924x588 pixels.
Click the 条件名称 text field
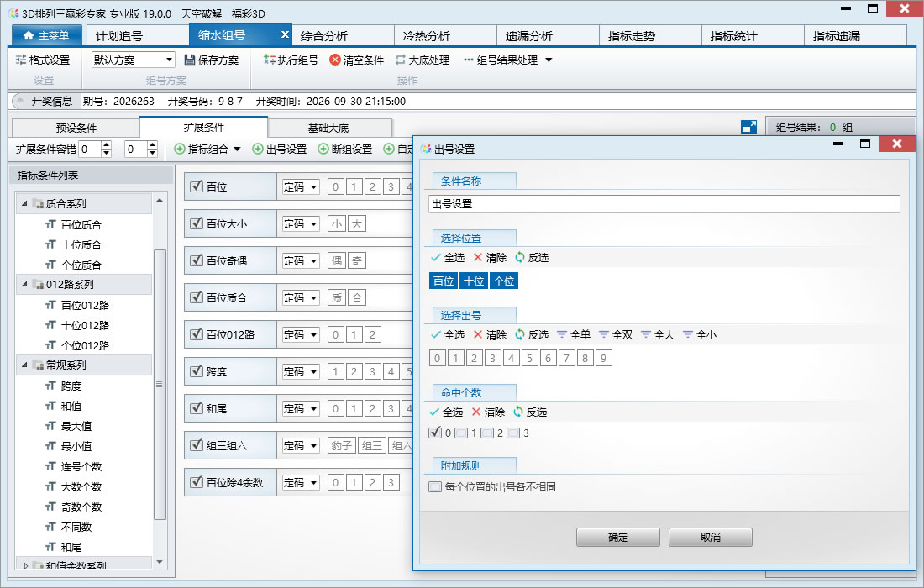point(664,204)
